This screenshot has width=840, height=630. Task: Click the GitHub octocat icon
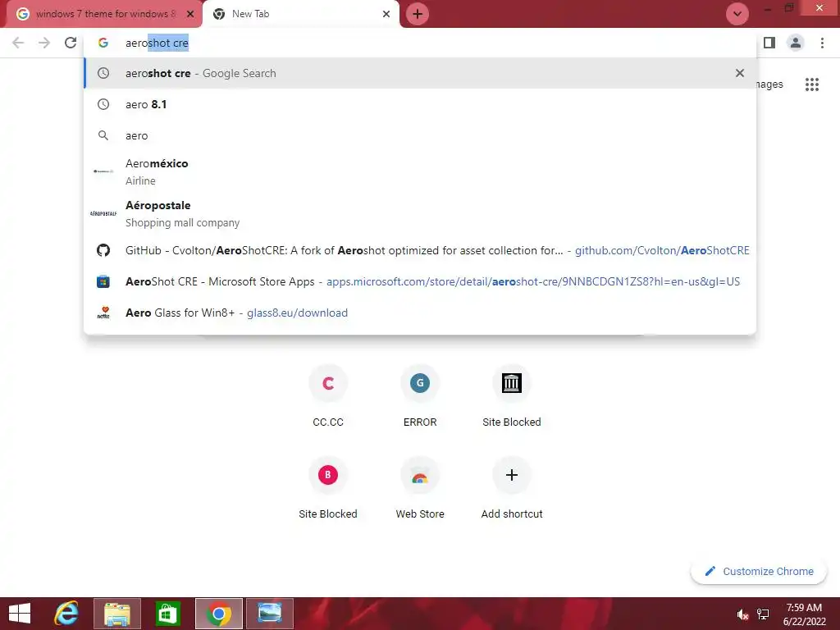tap(103, 250)
